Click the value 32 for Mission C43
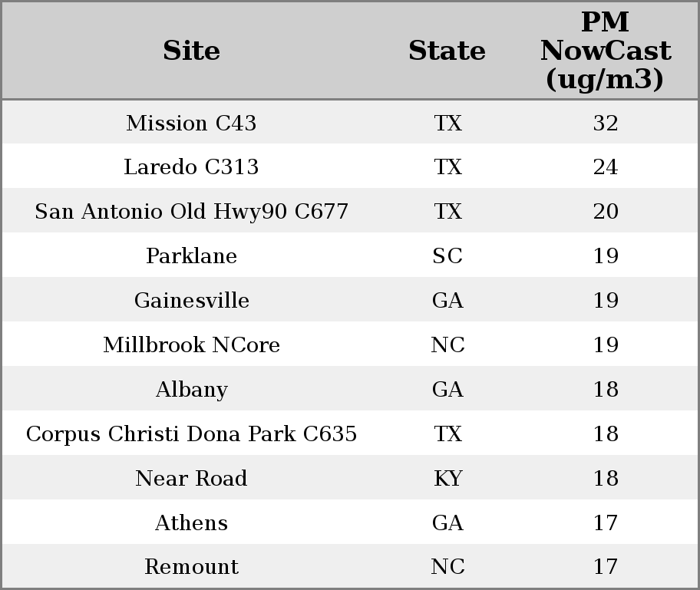The height and width of the screenshot is (590, 700). 606,123
